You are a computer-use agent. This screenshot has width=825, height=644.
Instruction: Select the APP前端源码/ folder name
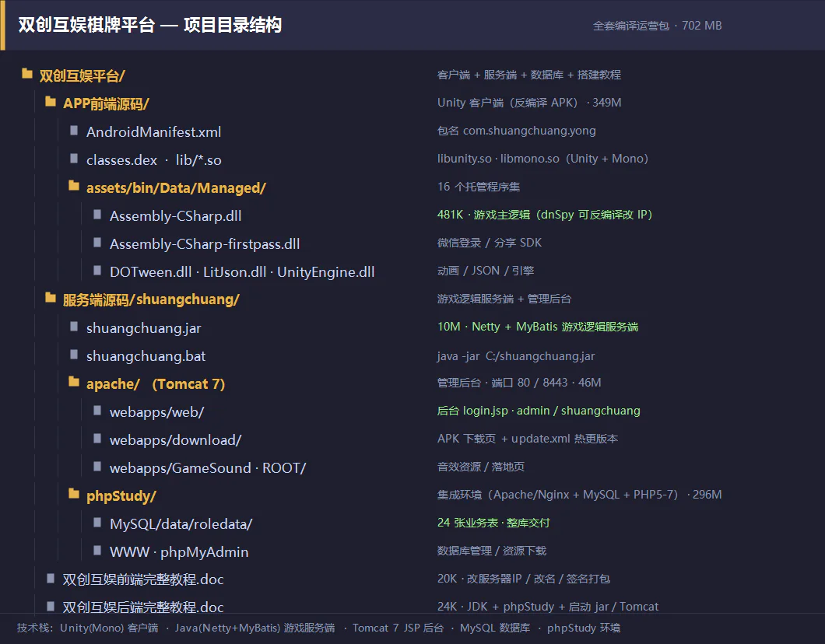click(106, 103)
